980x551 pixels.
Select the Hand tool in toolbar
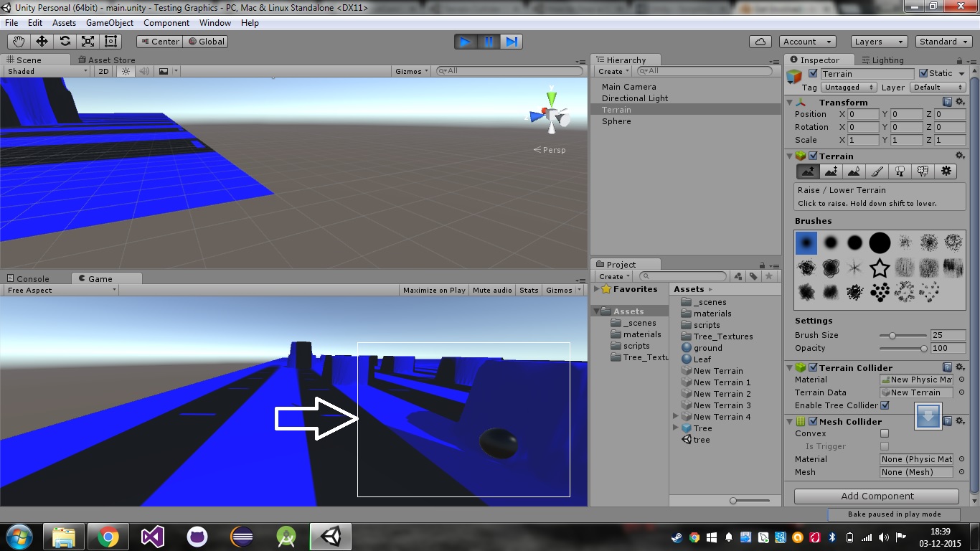(19, 42)
